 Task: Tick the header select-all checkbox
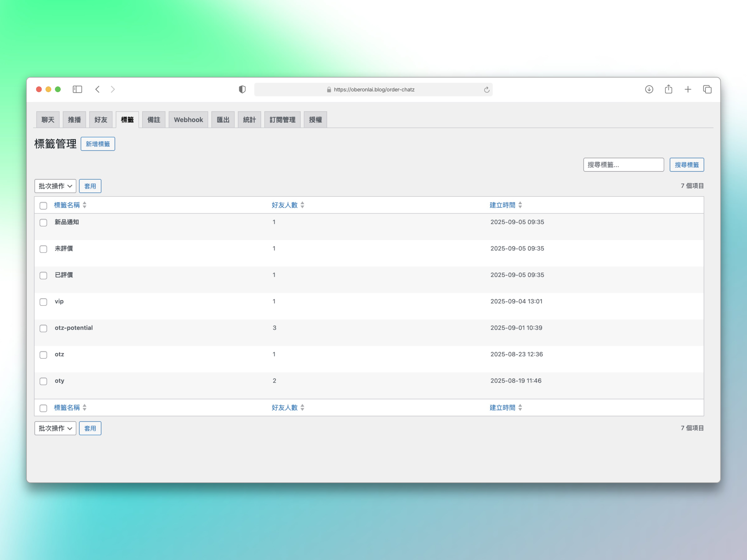click(44, 205)
